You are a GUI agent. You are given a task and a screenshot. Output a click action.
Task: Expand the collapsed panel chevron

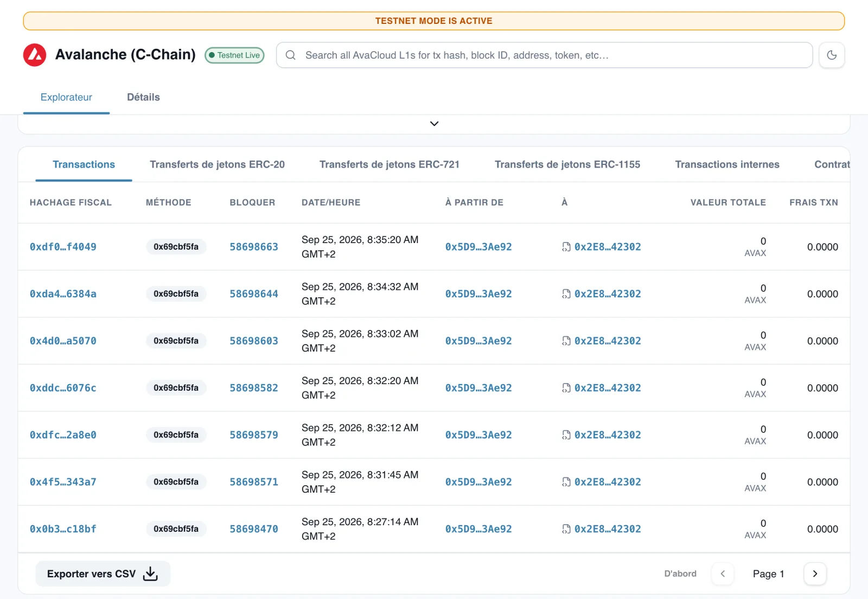[434, 124]
